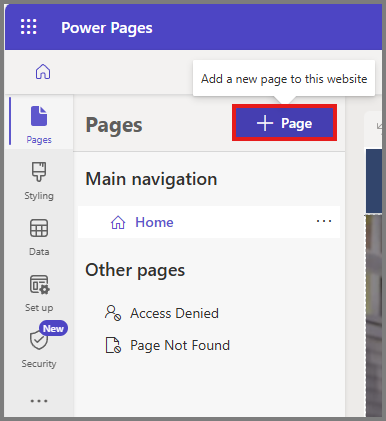Select the Home page in Main navigation
Screen dimensions: 386x421
209,222
